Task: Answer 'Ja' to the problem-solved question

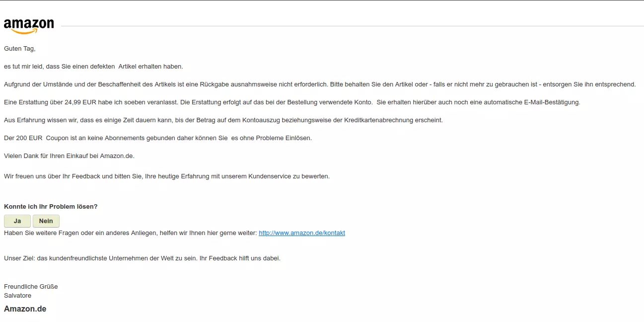Action: (17, 221)
